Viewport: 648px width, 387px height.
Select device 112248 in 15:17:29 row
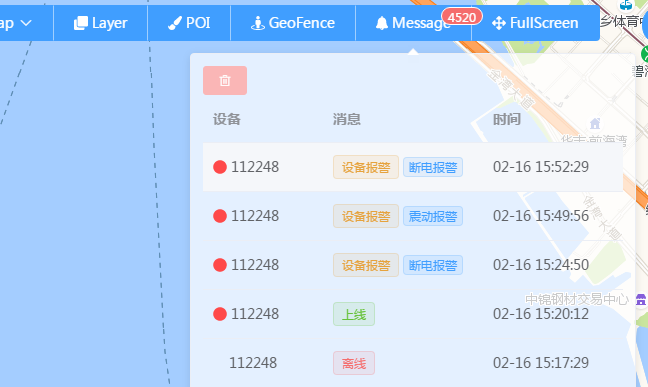pos(253,363)
